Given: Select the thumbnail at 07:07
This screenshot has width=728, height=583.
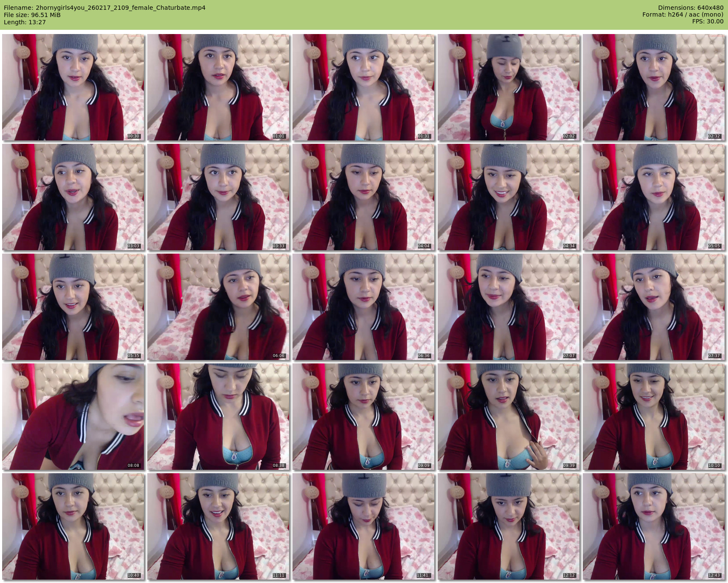Looking at the screenshot, I should click(509, 307).
